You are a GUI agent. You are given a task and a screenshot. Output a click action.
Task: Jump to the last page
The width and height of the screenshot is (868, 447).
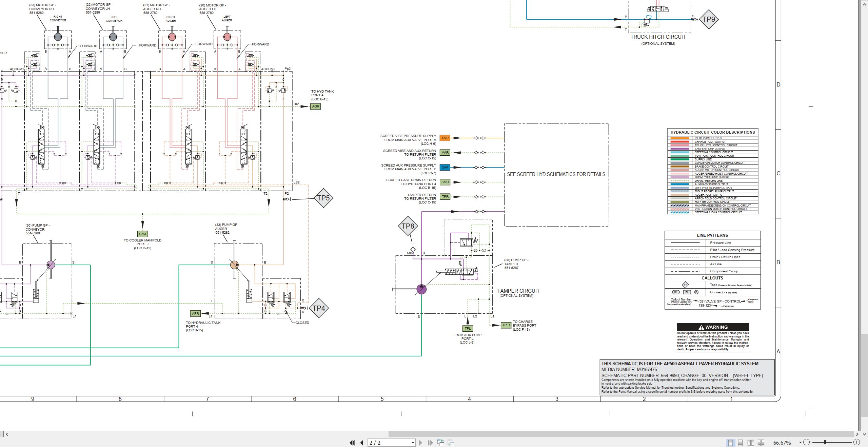[430, 443]
